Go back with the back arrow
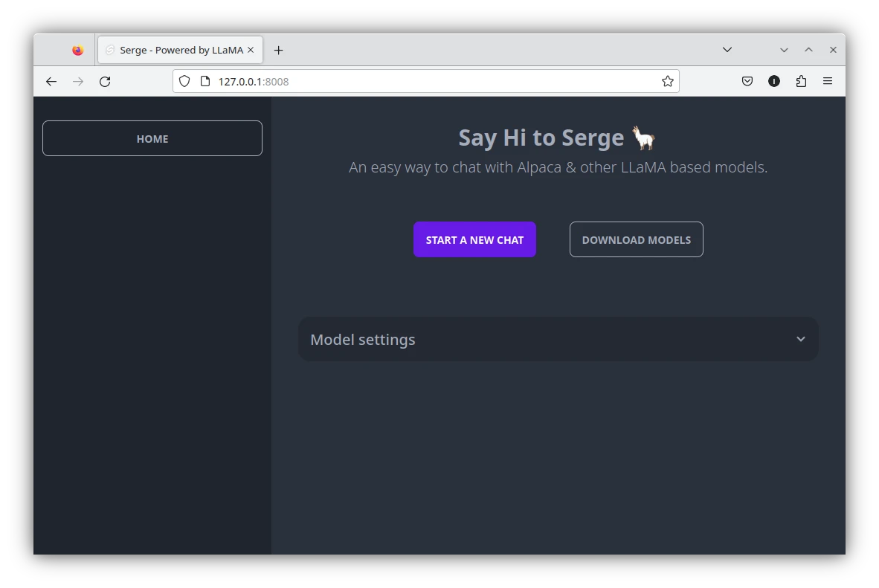Viewport: 879px width, 588px height. (51, 81)
